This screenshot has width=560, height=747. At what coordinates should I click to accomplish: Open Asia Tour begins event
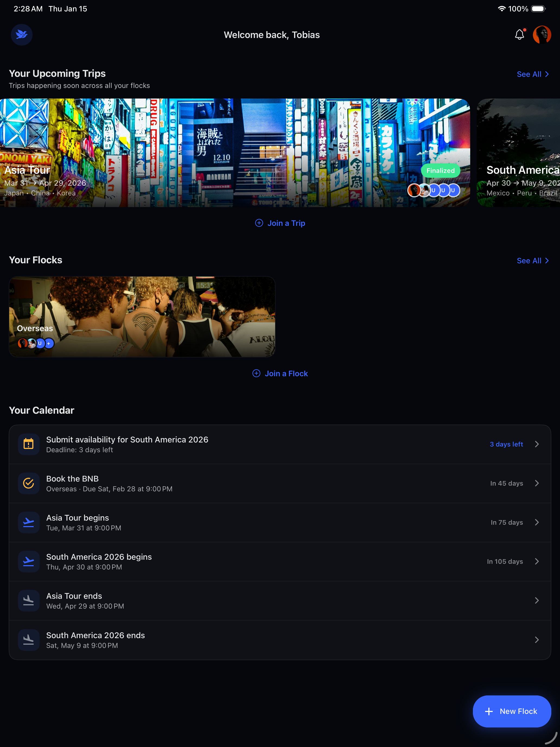(x=280, y=523)
